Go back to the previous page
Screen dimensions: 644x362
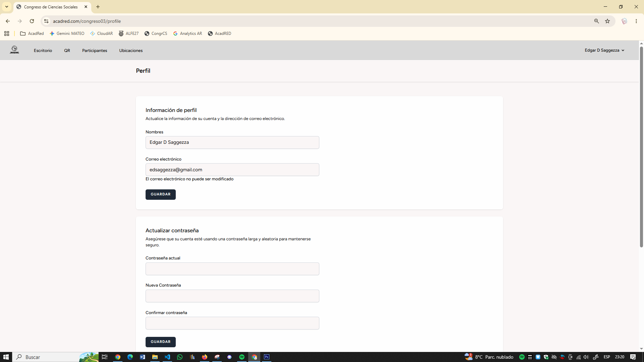coord(8,21)
